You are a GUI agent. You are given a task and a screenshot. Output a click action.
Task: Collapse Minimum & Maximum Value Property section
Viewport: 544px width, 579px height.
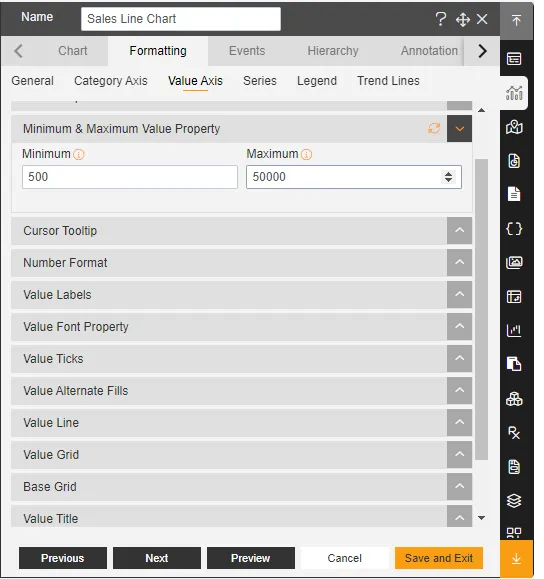[x=459, y=129]
